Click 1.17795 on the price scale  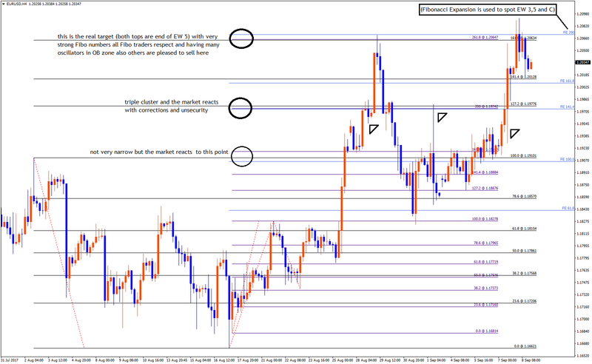pos(583,258)
